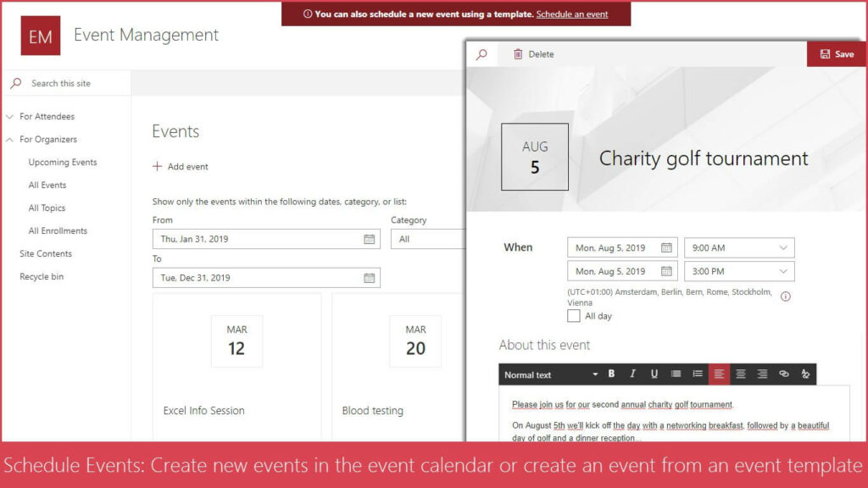868x488 pixels.
Task: Open Upcoming Events in the navigation
Action: [63, 162]
